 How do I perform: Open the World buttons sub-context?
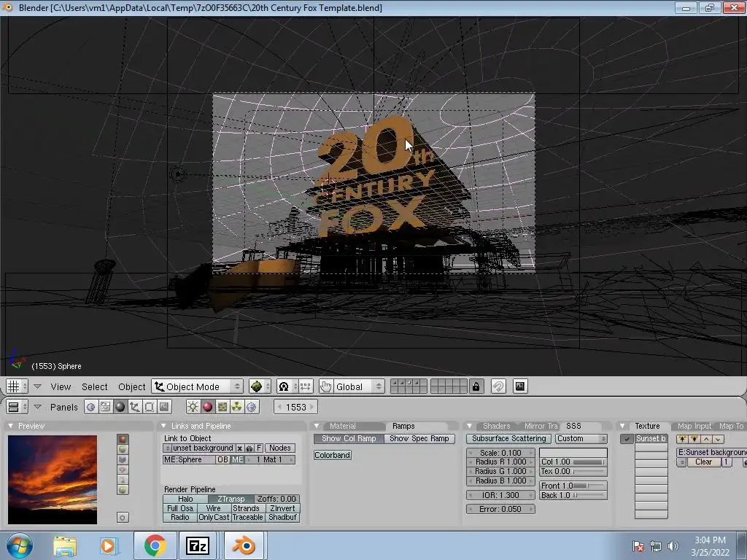click(x=252, y=407)
